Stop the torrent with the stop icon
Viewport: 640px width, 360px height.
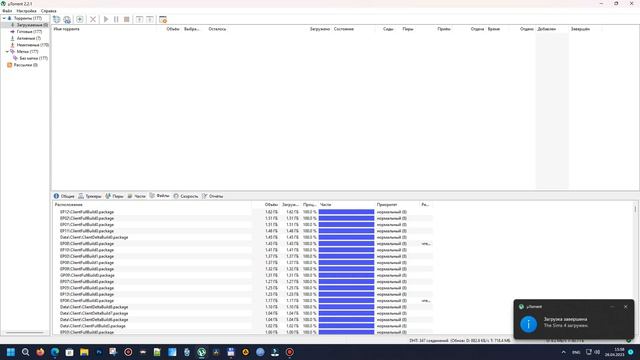tap(127, 20)
